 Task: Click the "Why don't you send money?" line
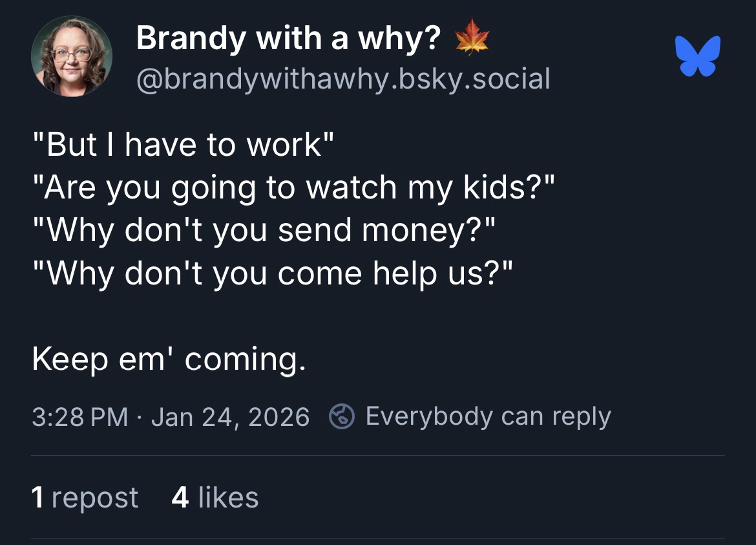pos(264,230)
